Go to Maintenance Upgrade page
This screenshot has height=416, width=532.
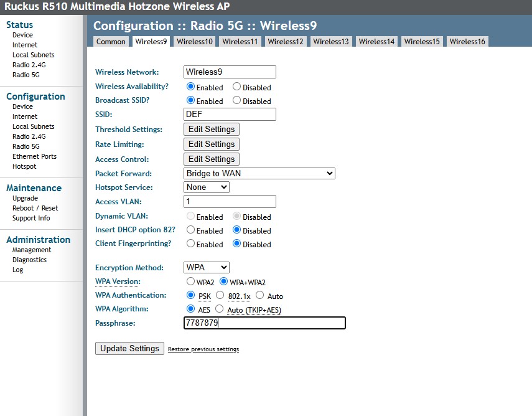pos(25,198)
